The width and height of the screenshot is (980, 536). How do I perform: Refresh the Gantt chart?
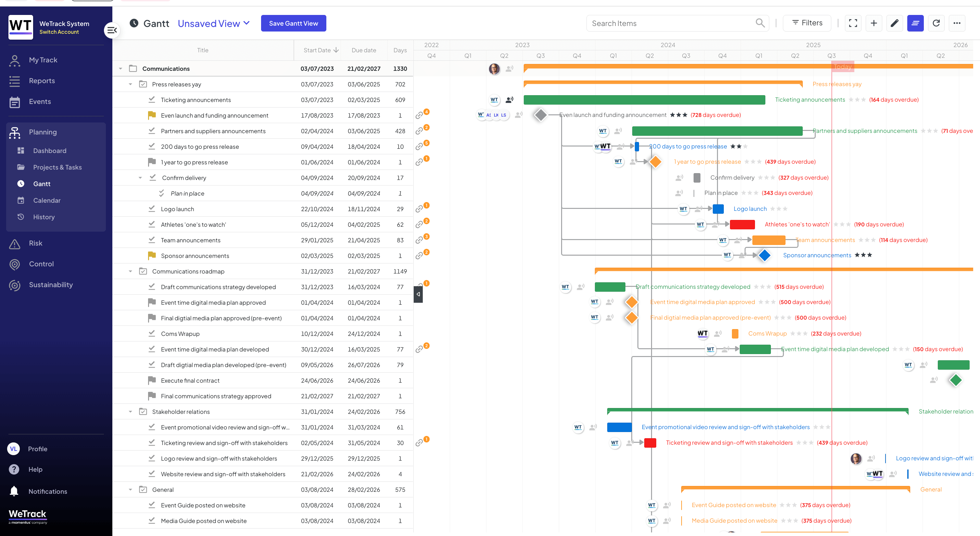(936, 23)
